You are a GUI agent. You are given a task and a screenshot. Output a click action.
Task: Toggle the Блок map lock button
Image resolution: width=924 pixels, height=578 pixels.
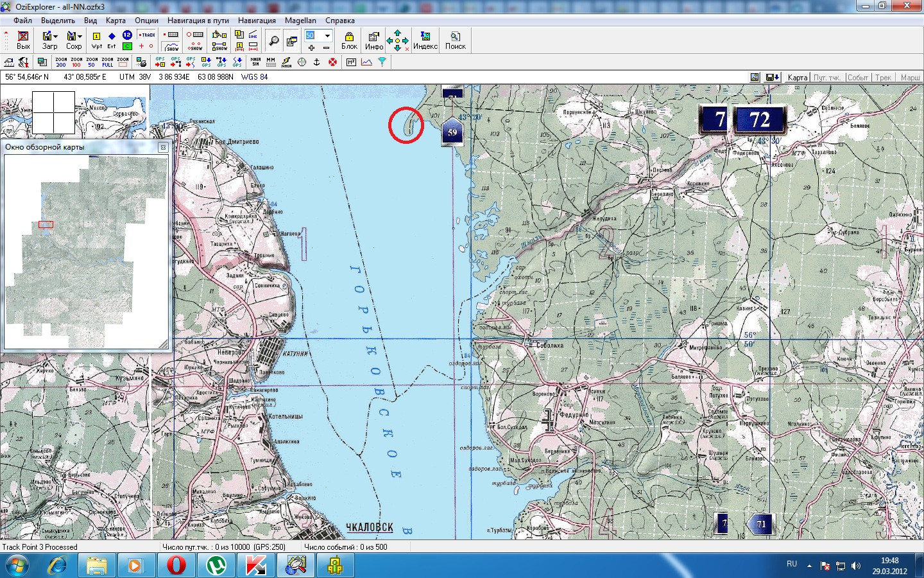click(349, 40)
